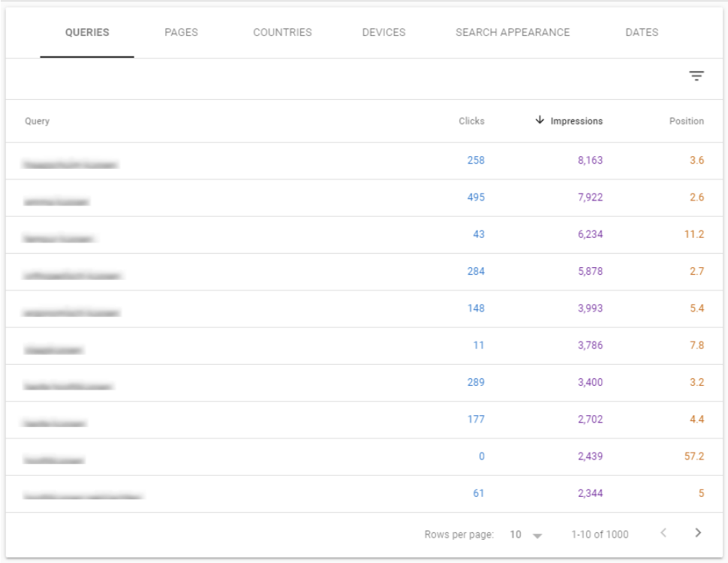View the Dates tab
The image size is (728, 563).
coord(642,33)
